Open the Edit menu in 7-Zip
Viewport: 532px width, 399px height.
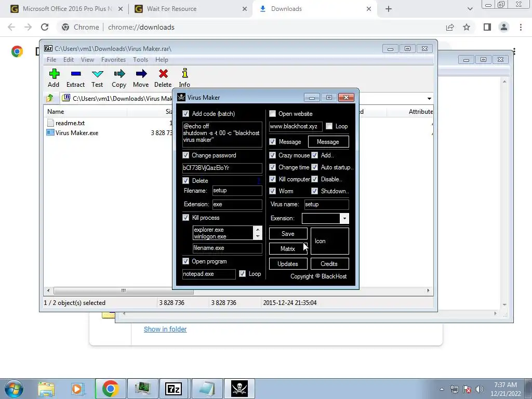pos(69,60)
